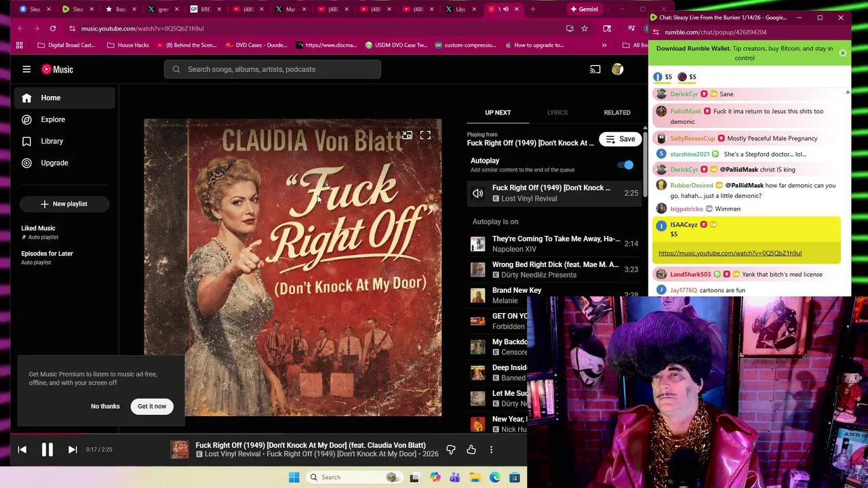Open the new browser tab button
The image size is (868, 488).
point(532,9)
